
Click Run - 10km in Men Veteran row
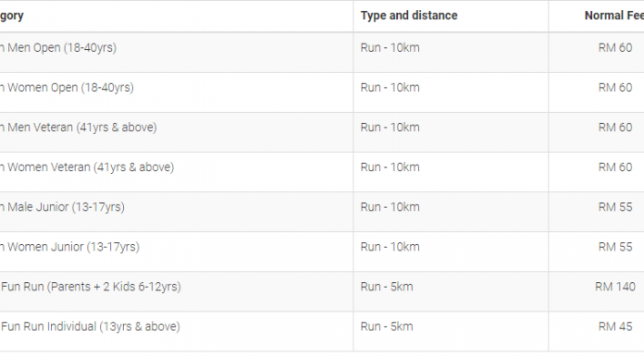[390, 128]
